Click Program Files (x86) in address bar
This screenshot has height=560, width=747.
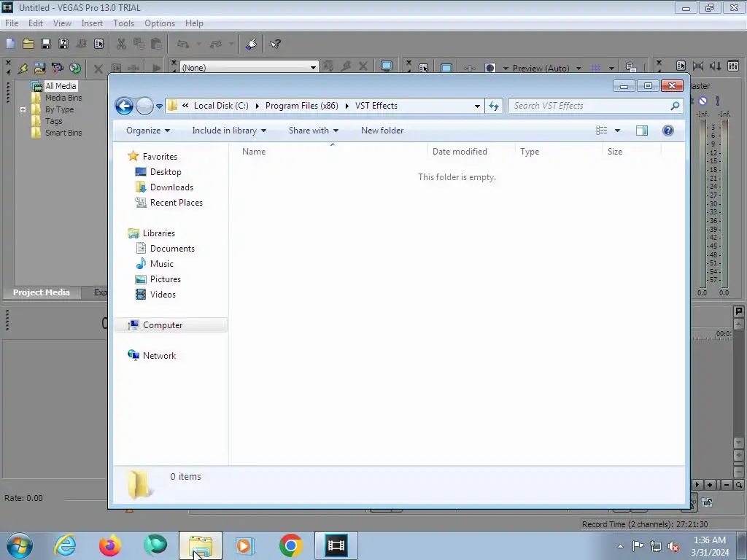click(301, 106)
